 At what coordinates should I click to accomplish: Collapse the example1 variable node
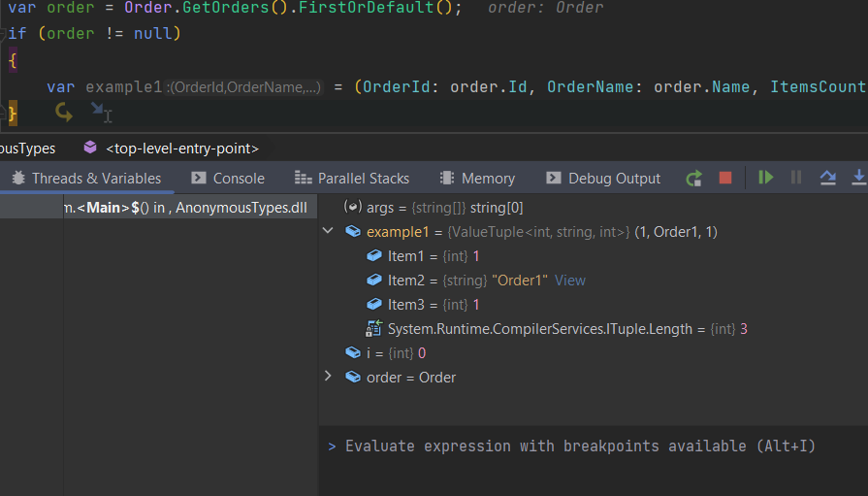(328, 231)
